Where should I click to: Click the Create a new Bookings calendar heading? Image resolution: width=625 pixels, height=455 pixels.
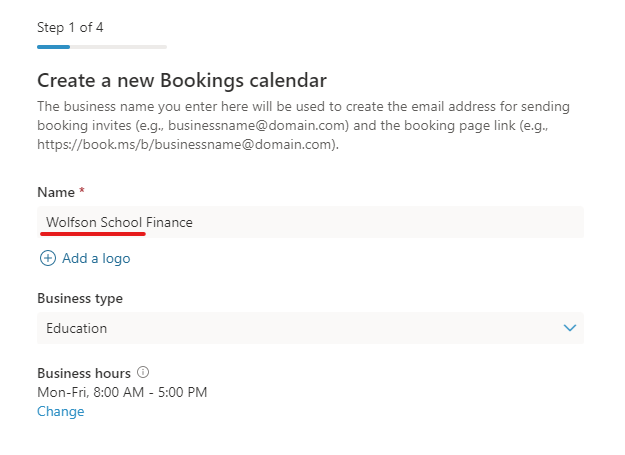tap(182, 80)
